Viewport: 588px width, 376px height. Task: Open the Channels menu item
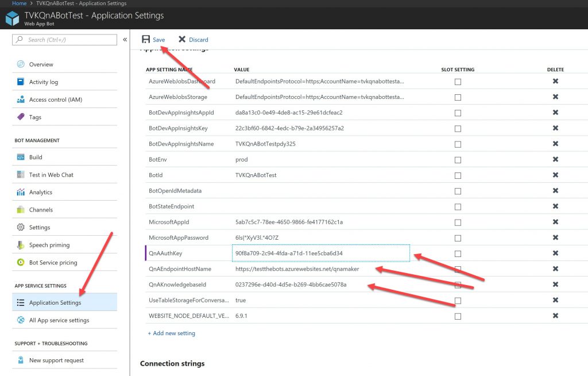coord(41,210)
